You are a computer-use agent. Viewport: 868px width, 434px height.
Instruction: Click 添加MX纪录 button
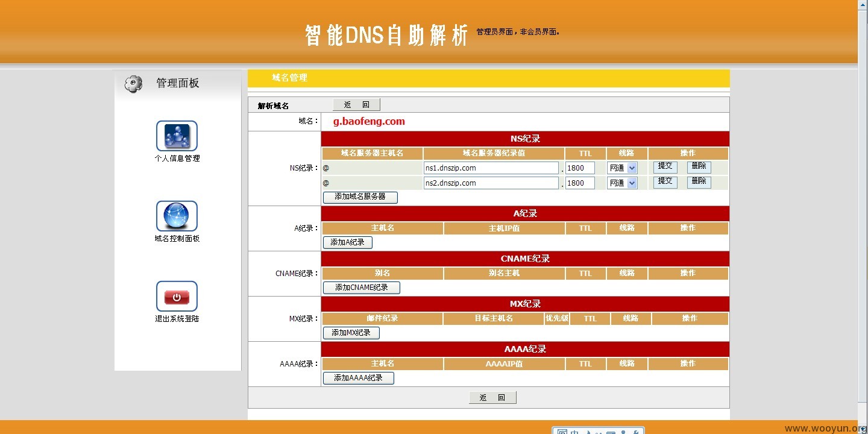pos(351,333)
